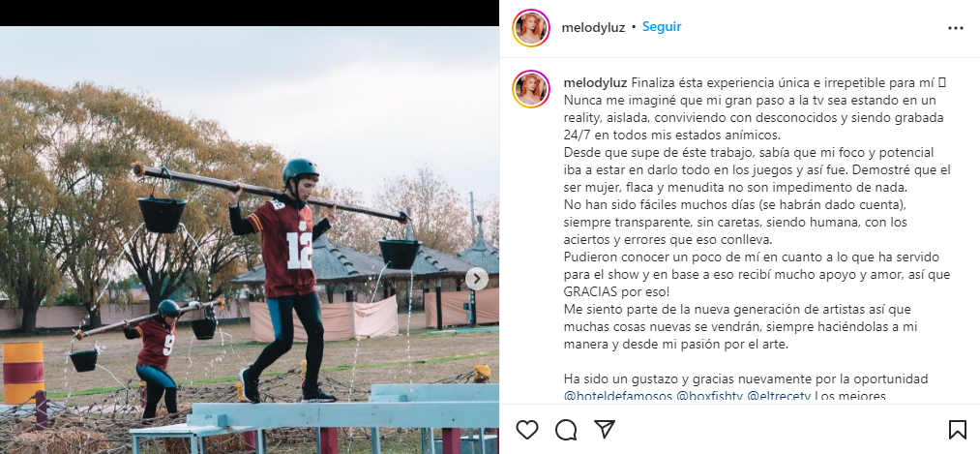Share the post via paper plane icon
The image size is (980, 454).
click(x=604, y=429)
